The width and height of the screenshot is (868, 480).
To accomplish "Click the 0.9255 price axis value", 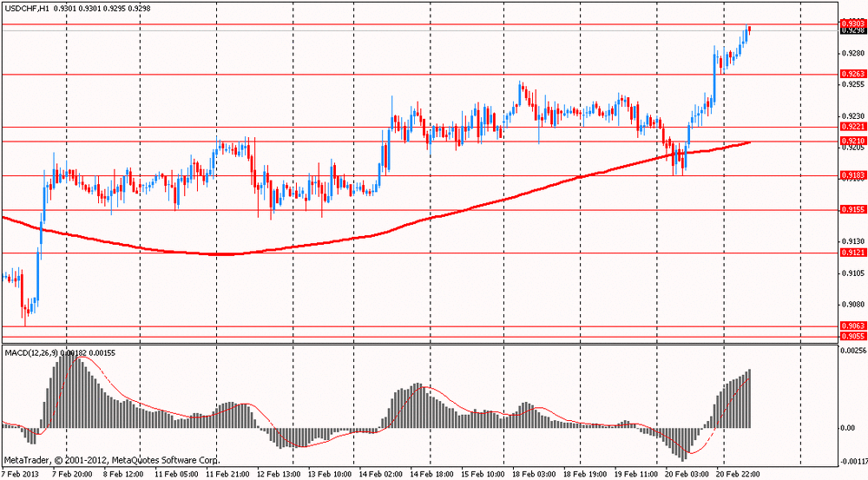I will 852,85.
